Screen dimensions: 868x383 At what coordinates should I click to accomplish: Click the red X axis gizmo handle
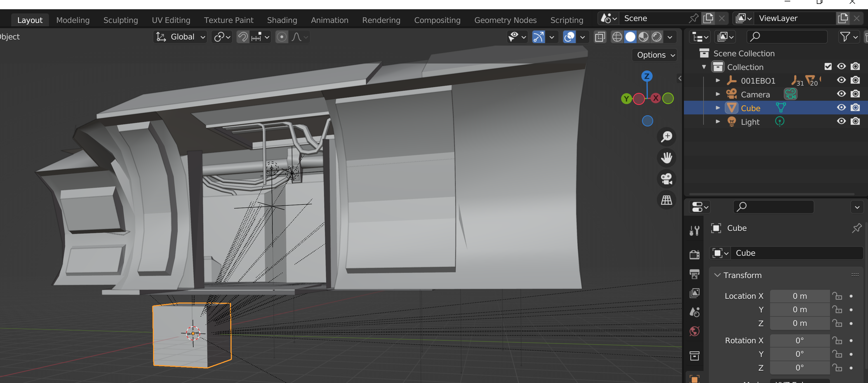coord(655,98)
